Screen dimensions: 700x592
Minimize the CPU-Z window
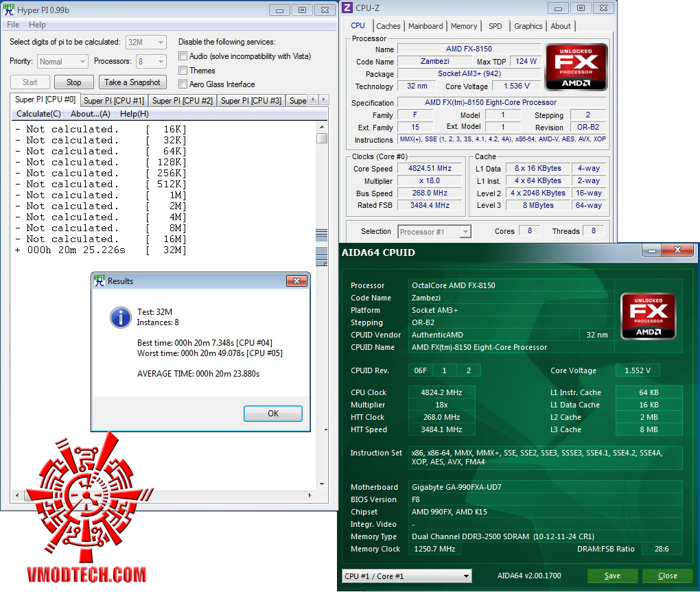pos(558,8)
